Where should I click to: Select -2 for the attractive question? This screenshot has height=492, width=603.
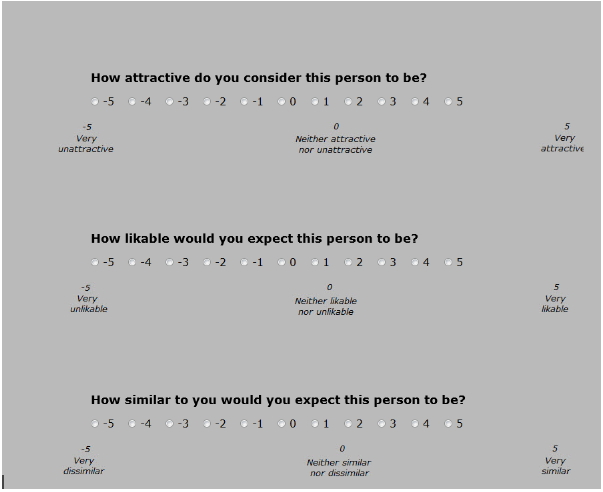click(207, 102)
